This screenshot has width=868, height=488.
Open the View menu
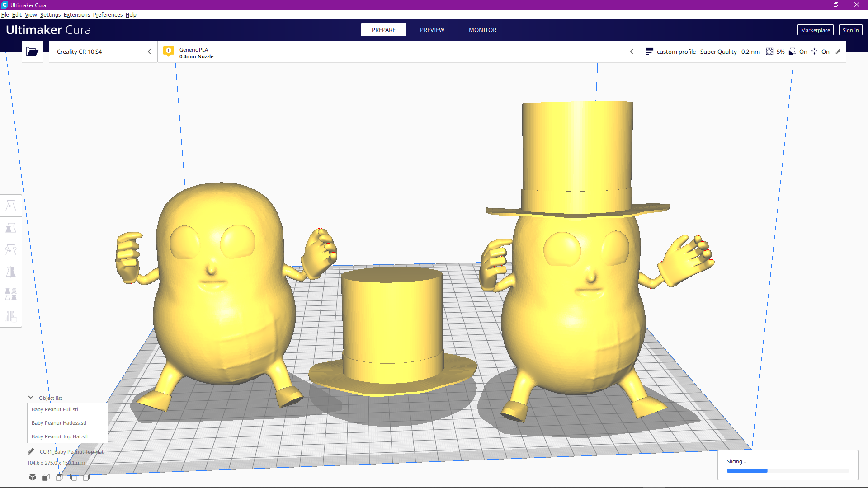(31, 14)
